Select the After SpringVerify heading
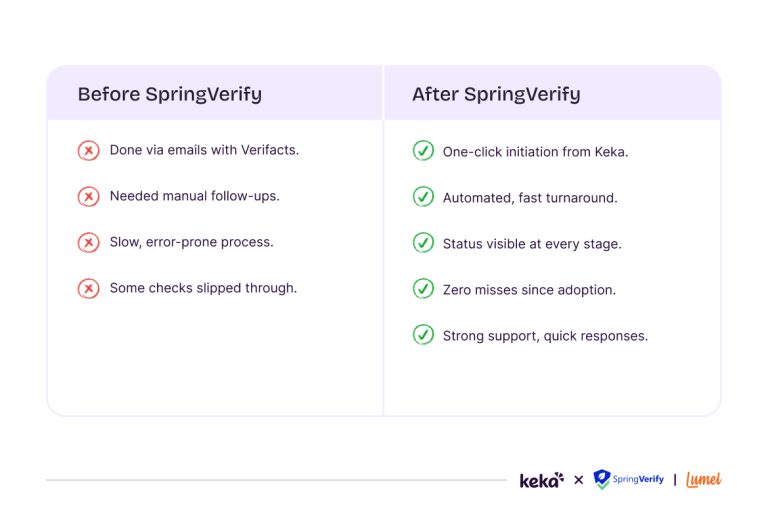The height and width of the screenshot is (529, 768). [496, 95]
